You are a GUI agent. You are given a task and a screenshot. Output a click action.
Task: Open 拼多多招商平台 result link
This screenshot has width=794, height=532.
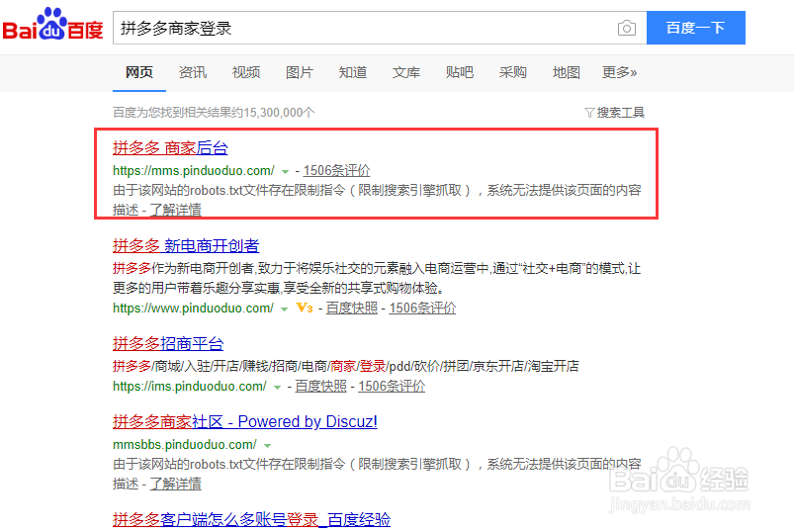tap(168, 343)
